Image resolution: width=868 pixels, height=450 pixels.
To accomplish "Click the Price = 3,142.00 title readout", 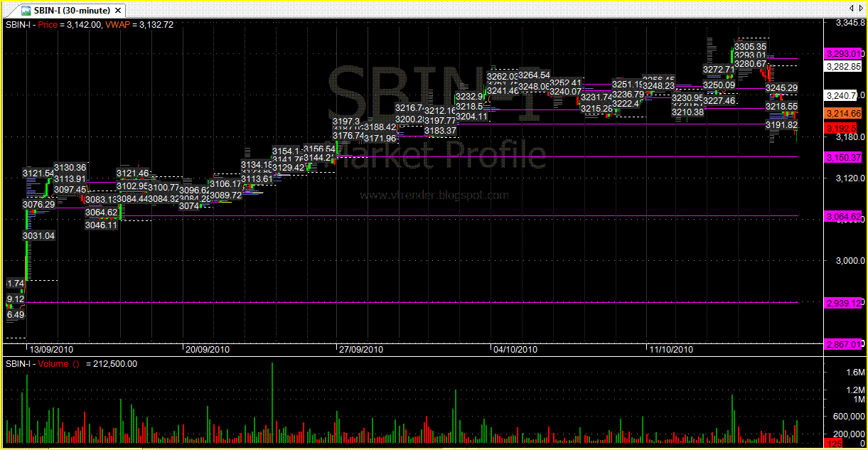I will tap(71, 24).
